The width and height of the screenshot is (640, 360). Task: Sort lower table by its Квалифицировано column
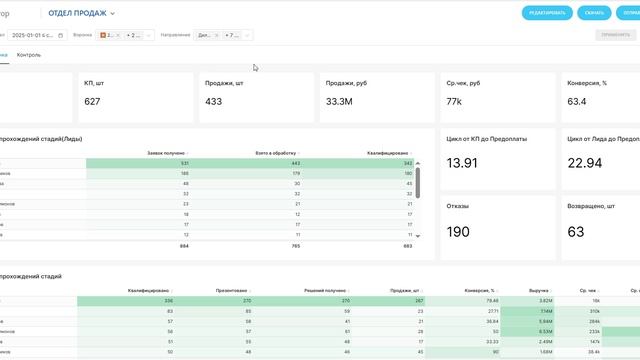[x=150, y=291]
